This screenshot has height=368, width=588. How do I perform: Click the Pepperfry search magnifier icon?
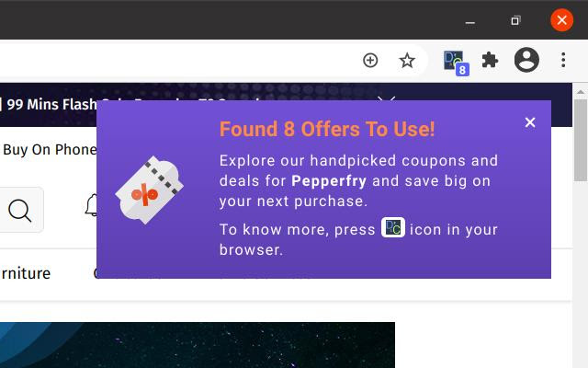click(19, 211)
